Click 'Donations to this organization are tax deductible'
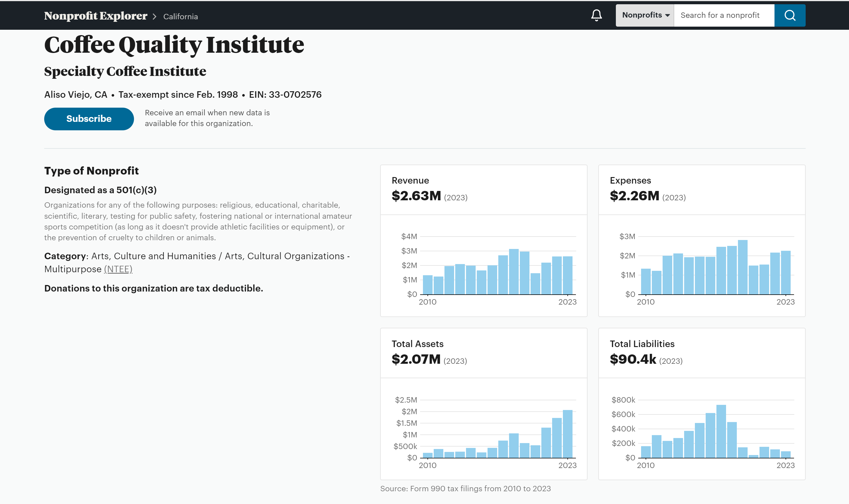849x504 pixels. (154, 288)
